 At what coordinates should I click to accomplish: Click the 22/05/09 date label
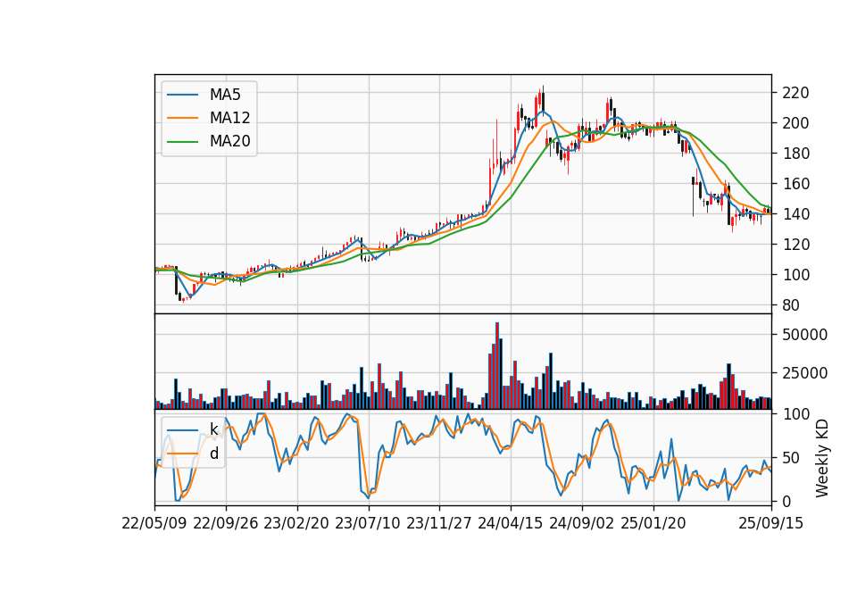coord(154,524)
